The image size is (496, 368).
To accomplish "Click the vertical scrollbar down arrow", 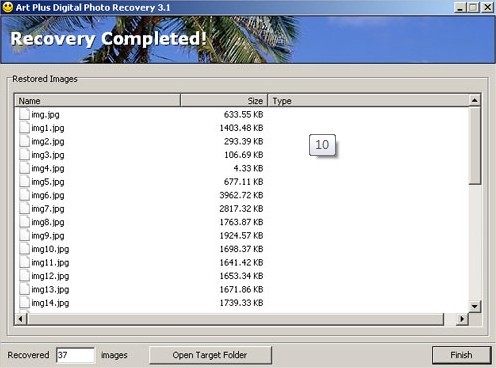I will pyautogui.click(x=475, y=306).
